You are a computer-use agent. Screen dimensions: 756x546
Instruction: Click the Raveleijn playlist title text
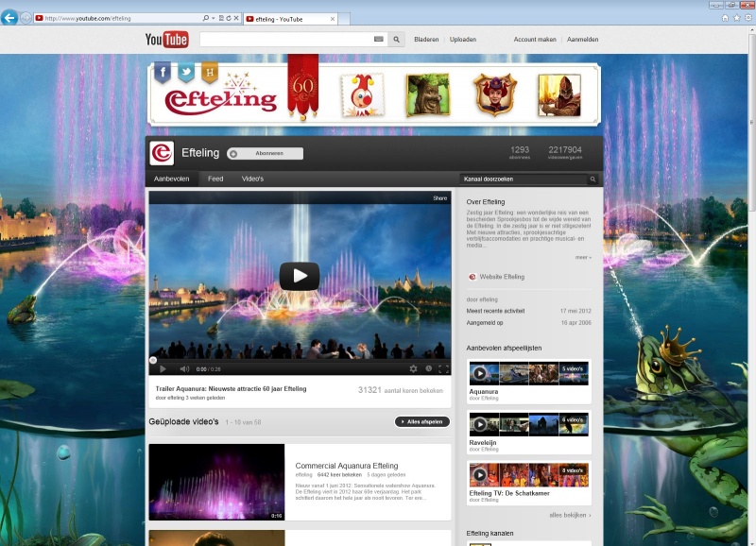[x=483, y=442]
